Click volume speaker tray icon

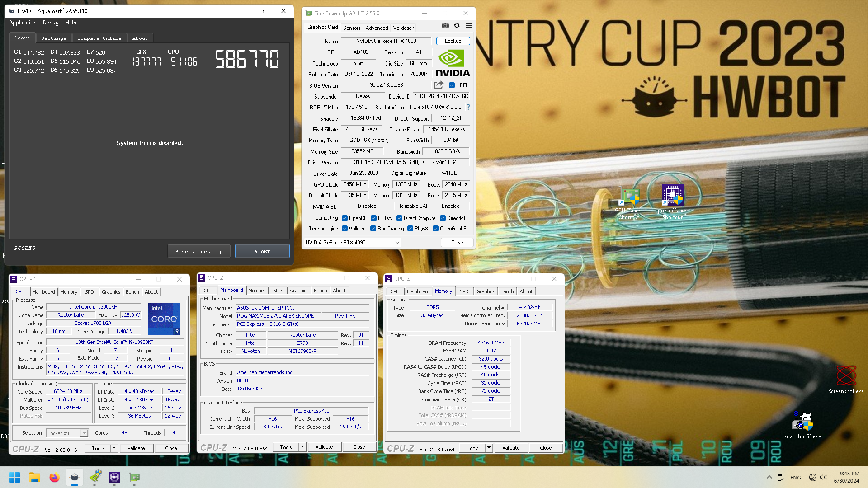point(823,477)
